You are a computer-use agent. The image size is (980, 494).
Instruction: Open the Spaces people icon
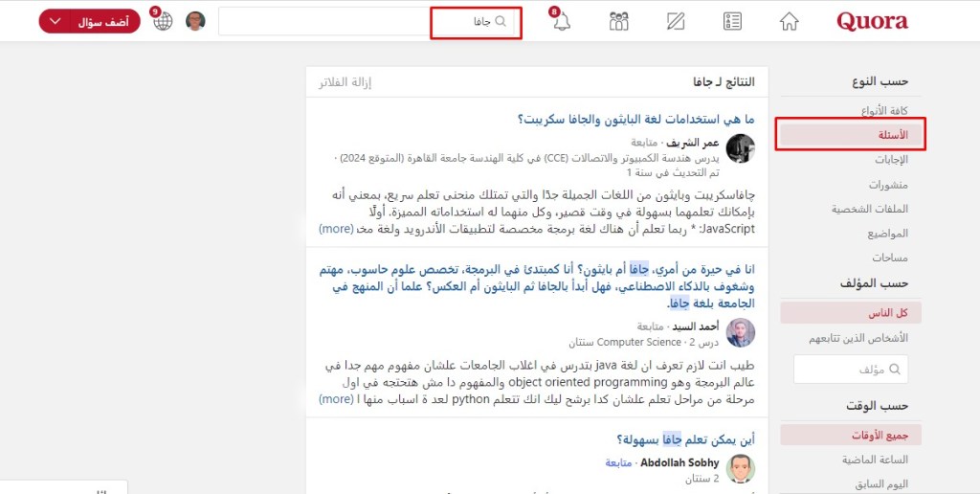click(x=619, y=21)
